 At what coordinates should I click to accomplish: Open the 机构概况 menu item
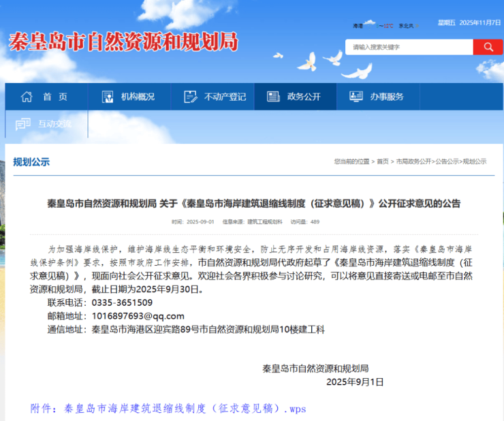coord(129,97)
